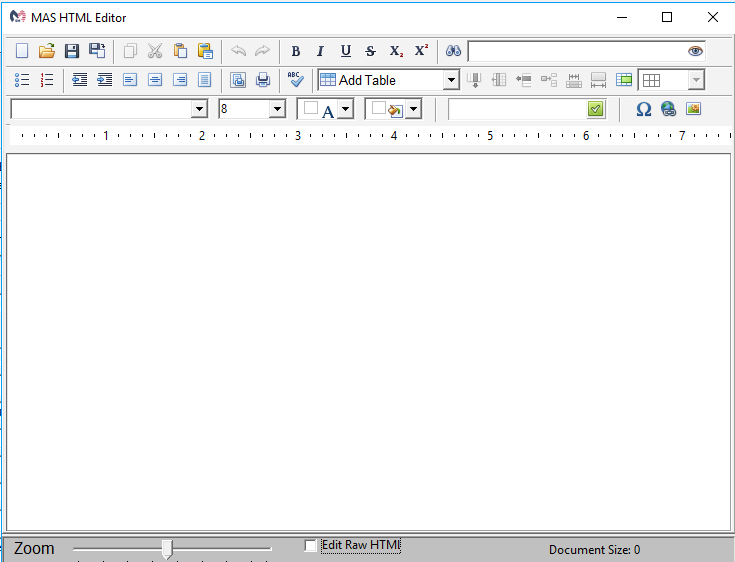Click the eye icon in search box
735x562 pixels.
coord(695,51)
